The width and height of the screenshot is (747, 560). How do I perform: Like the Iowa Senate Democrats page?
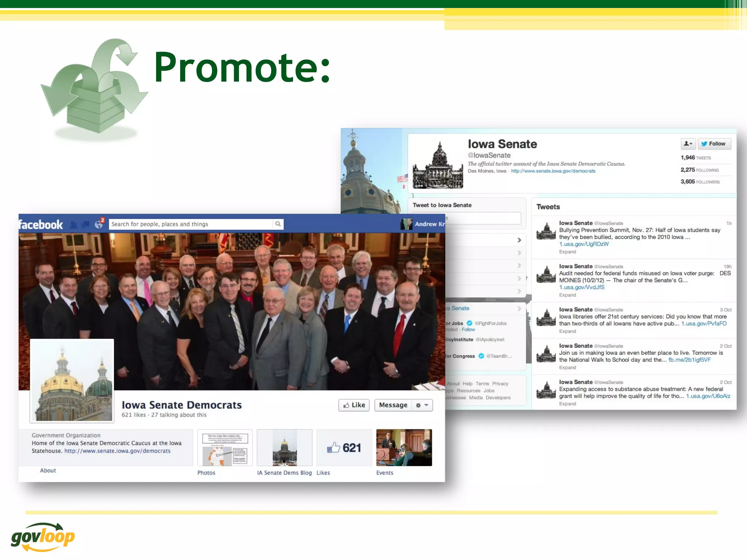pos(354,405)
